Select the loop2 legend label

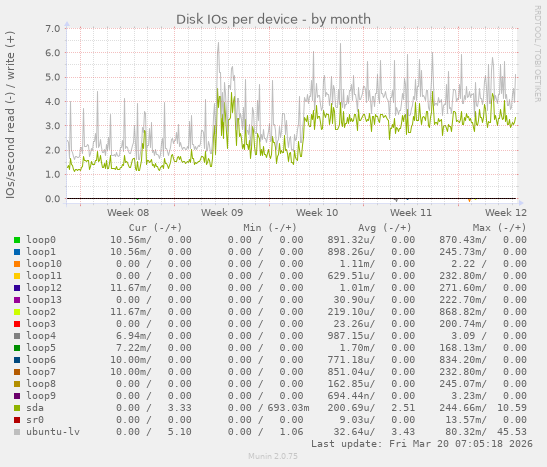pos(41,312)
